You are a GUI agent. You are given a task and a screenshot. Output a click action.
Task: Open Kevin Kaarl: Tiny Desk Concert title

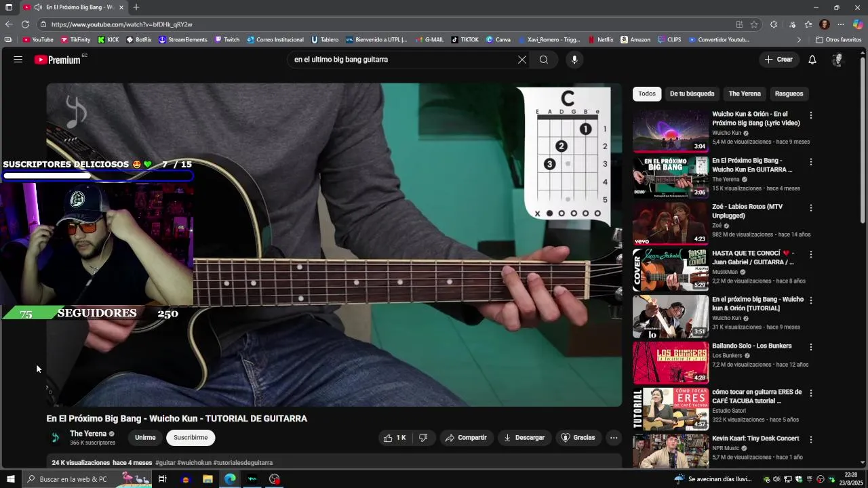click(755, 439)
